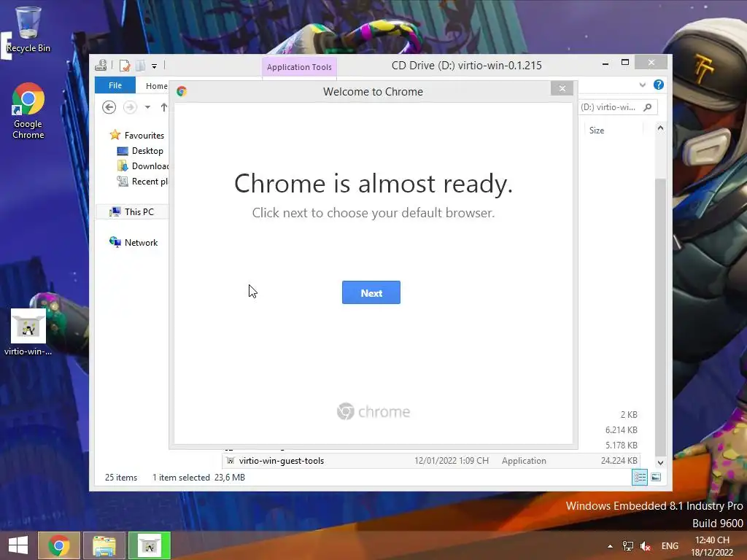Expand the ribbon with chevron arrow

(x=642, y=85)
